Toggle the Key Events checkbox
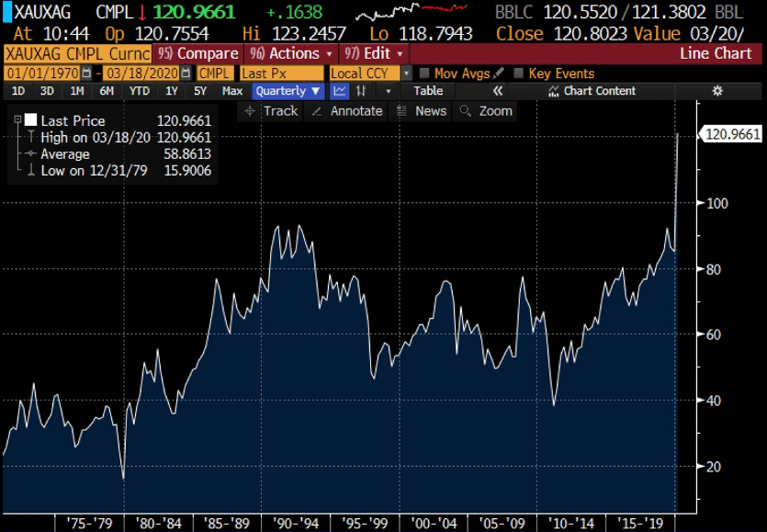767x532 pixels. tap(520, 74)
